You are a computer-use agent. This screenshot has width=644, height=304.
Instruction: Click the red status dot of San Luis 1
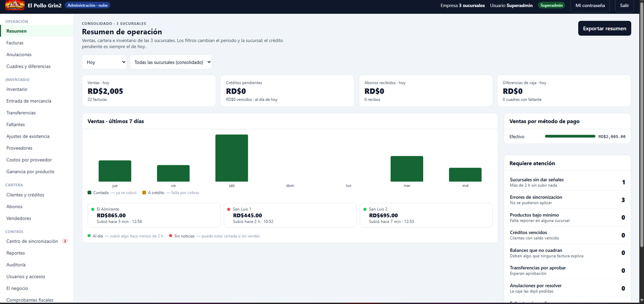point(229,209)
